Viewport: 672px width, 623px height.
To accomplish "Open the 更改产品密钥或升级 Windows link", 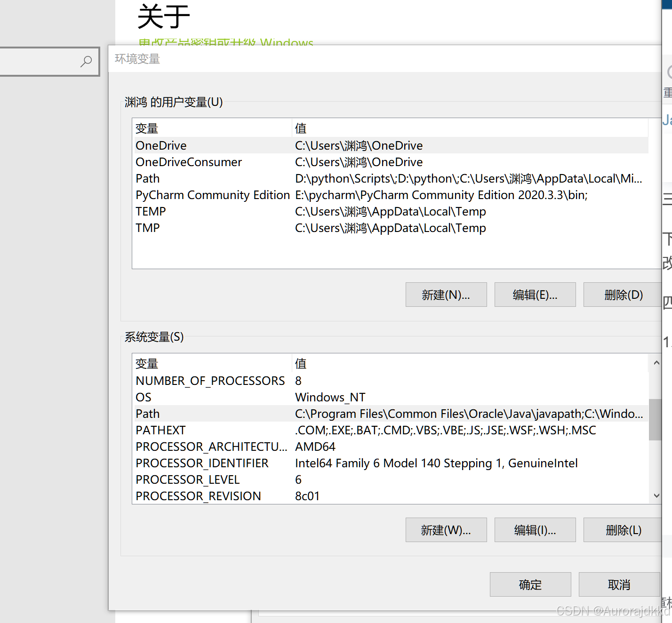I will 225,43.
